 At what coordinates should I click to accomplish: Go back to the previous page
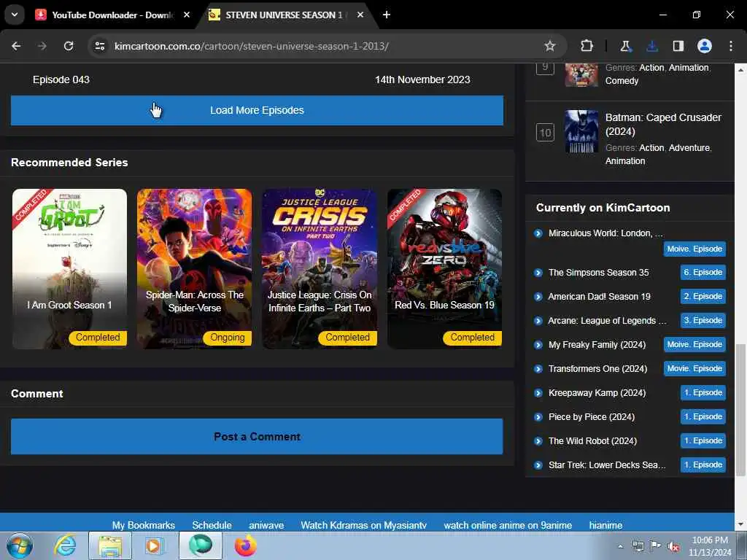coord(16,46)
